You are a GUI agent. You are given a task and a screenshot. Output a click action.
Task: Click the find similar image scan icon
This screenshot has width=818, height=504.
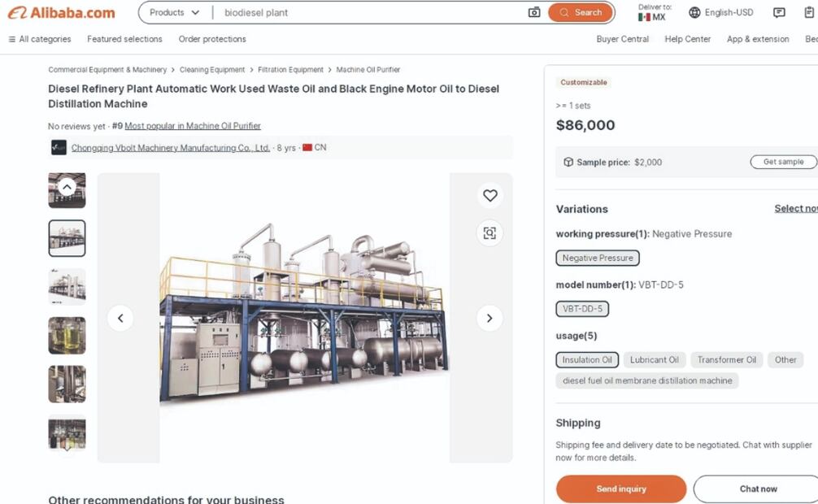click(x=489, y=233)
